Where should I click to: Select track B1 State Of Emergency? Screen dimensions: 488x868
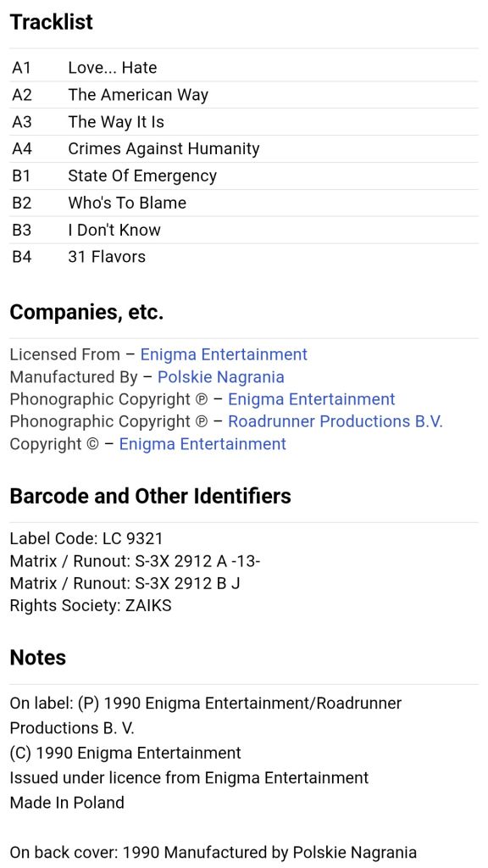tap(244, 176)
